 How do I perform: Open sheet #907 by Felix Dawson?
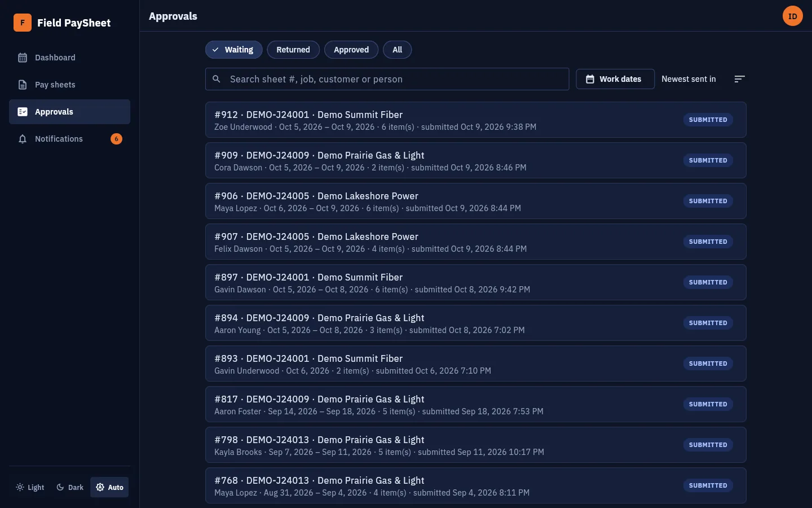476,242
